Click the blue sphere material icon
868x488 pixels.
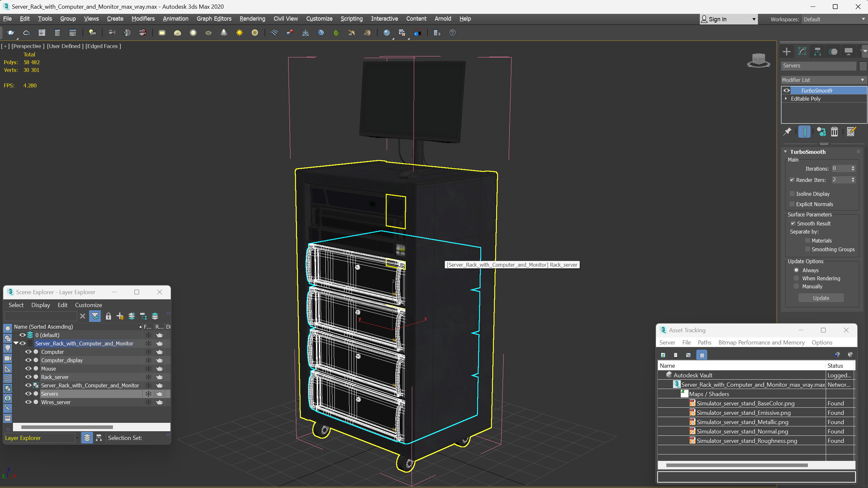(x=386, y=33)
